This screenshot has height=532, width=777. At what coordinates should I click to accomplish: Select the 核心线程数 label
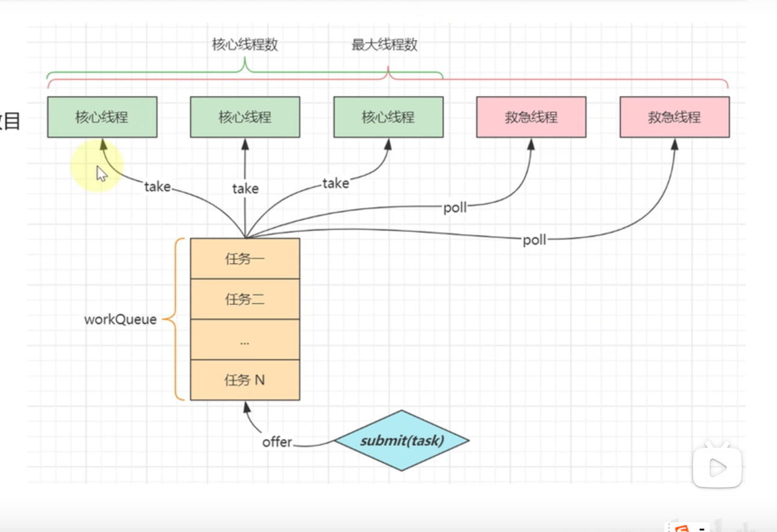pos(245,45)
